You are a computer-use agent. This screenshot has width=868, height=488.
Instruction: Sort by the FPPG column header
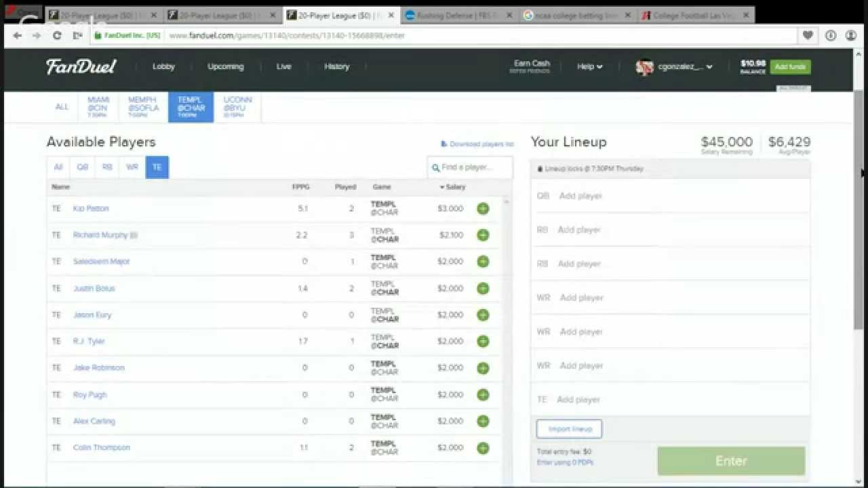coord(300,187)
